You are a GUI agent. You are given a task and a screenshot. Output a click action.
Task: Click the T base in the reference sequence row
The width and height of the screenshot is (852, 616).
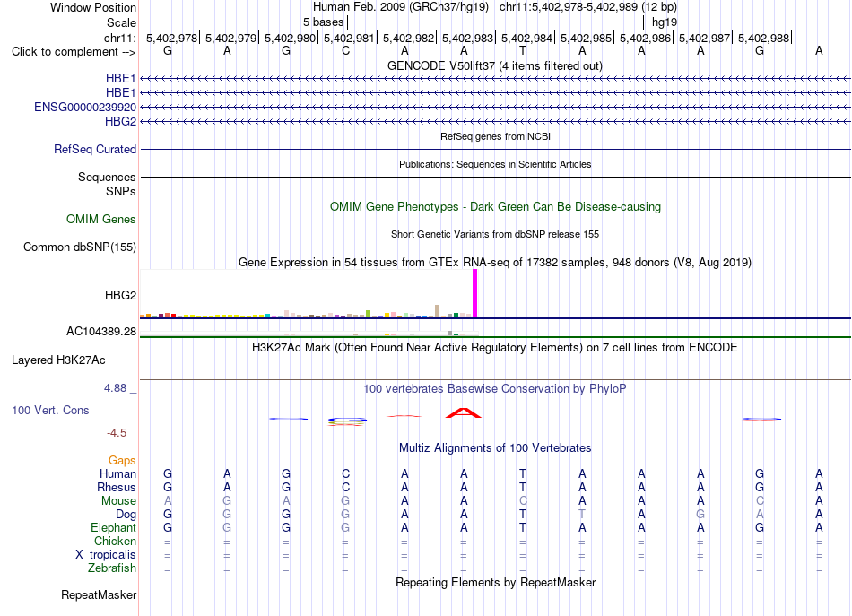523,50
